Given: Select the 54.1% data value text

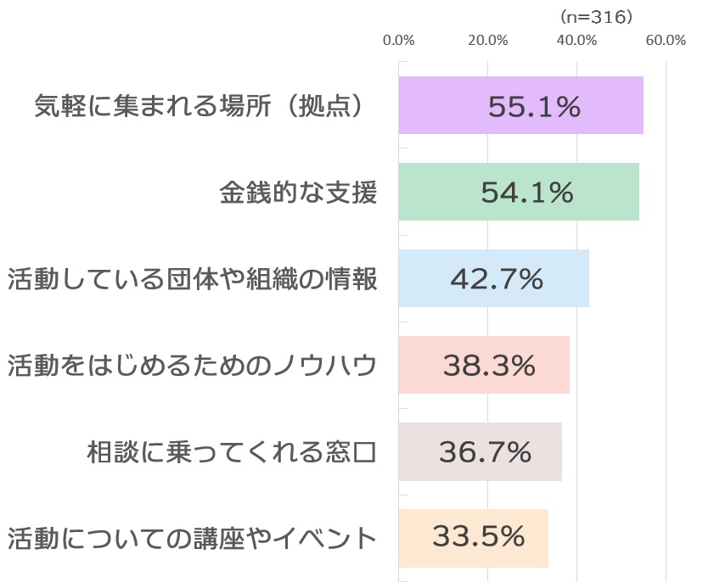Looking at the screenshot, I should [x=527, y=193].
